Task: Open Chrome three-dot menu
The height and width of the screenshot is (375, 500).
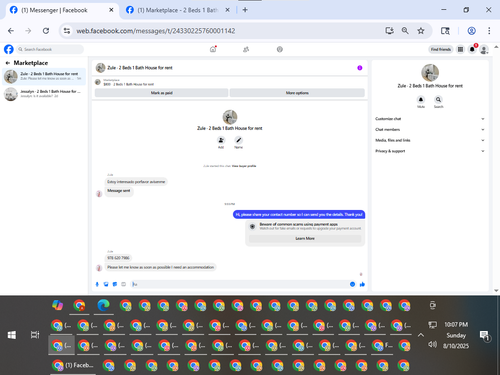Action: click(x=489, y=31)
